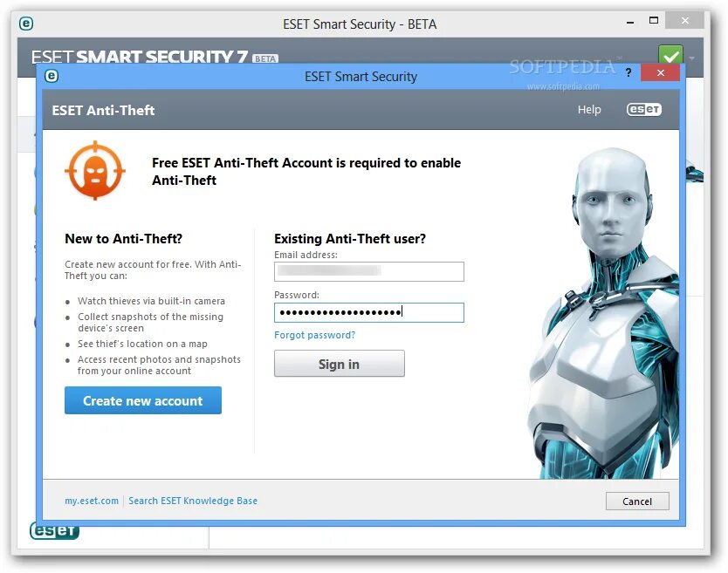Visit the my.eset.com link

[92, 501]
